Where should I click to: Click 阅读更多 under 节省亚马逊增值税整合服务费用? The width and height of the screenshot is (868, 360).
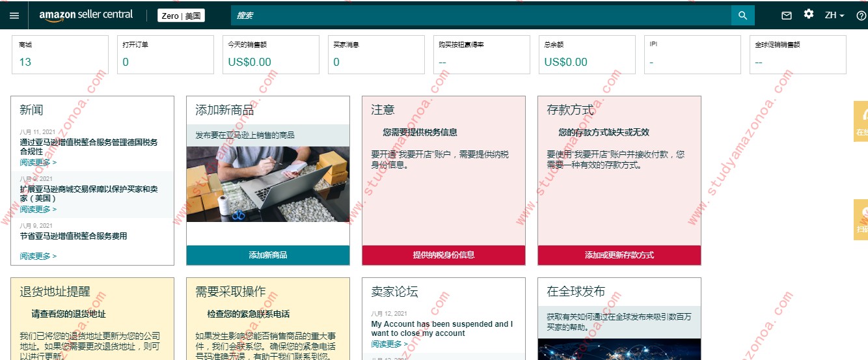pyautogui.click(x=38, y=256)
